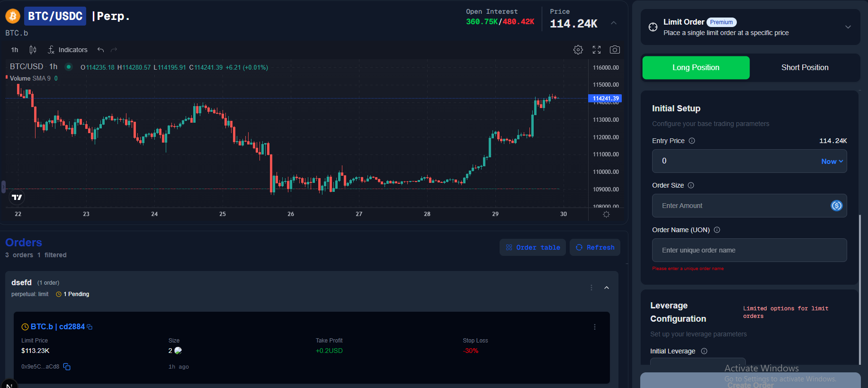Screen dimensions: 868x388
Task: Switch to Short Position tab
Action: pos(805,68)
